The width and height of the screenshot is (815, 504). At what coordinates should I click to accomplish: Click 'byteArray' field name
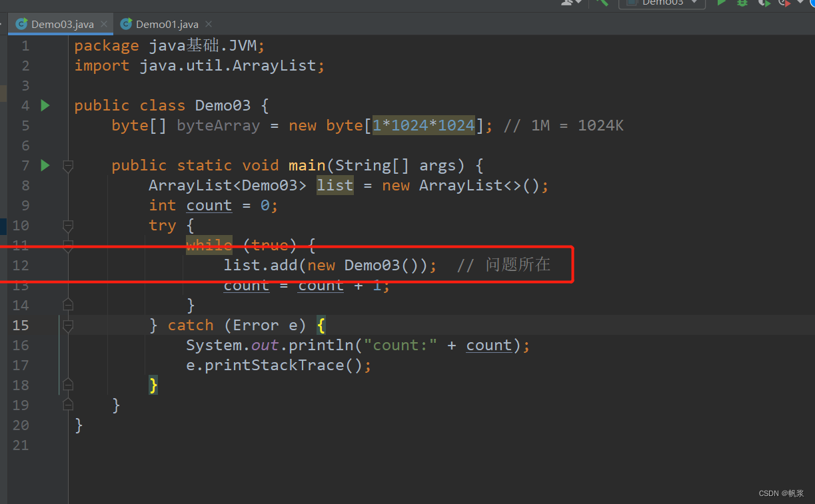click(218, 125)
